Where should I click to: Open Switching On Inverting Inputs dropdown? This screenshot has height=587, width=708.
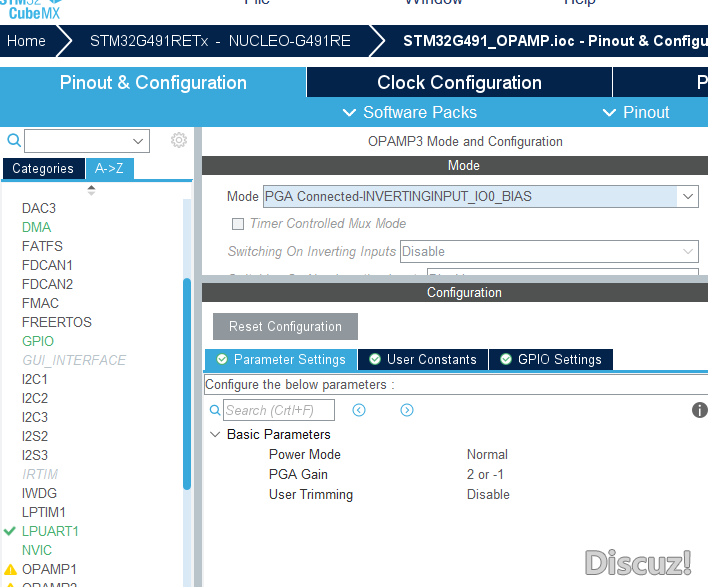click(549, 251)
